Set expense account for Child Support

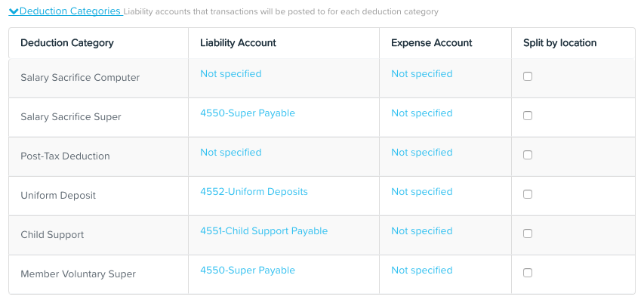pyautogui.click(x=422, y=231)
